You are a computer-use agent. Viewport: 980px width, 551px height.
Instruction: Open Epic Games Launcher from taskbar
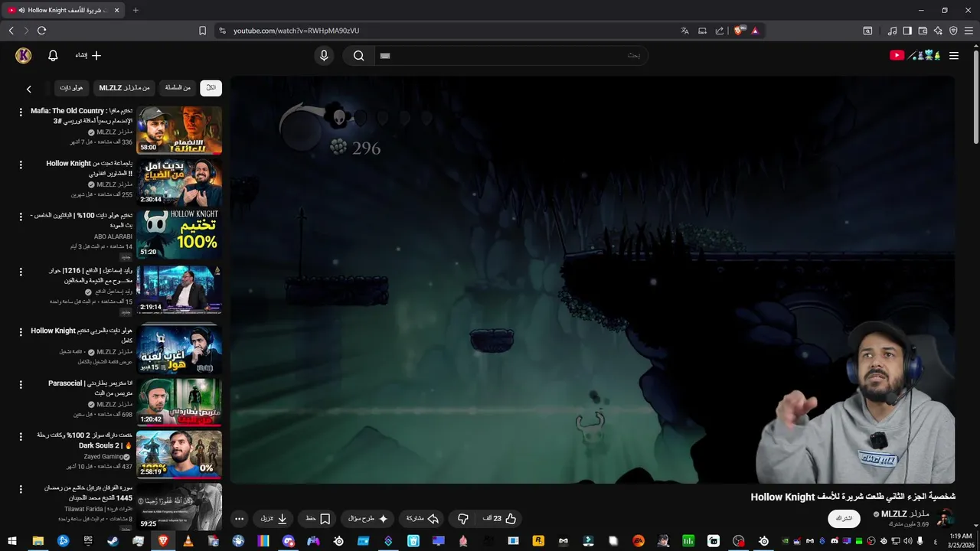88,541
